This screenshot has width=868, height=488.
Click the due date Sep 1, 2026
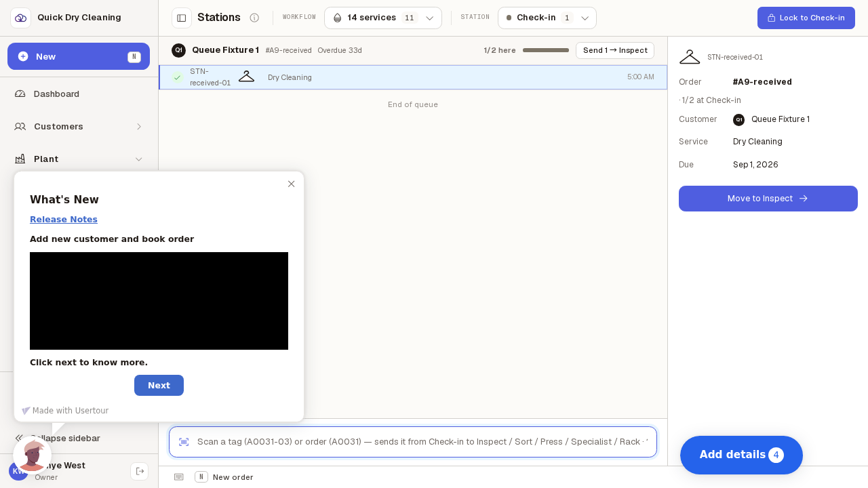(755, 165)
